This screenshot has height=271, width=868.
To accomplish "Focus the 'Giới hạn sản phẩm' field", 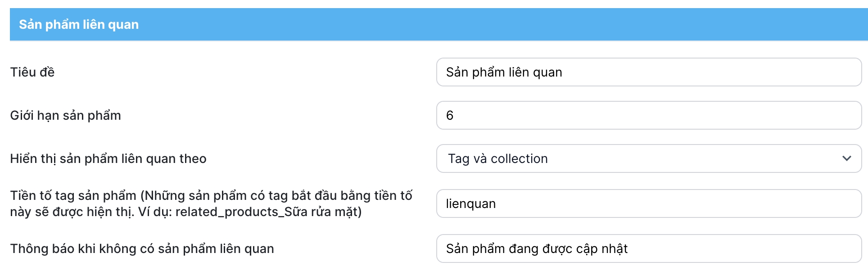I will click(x=648, y=115).
